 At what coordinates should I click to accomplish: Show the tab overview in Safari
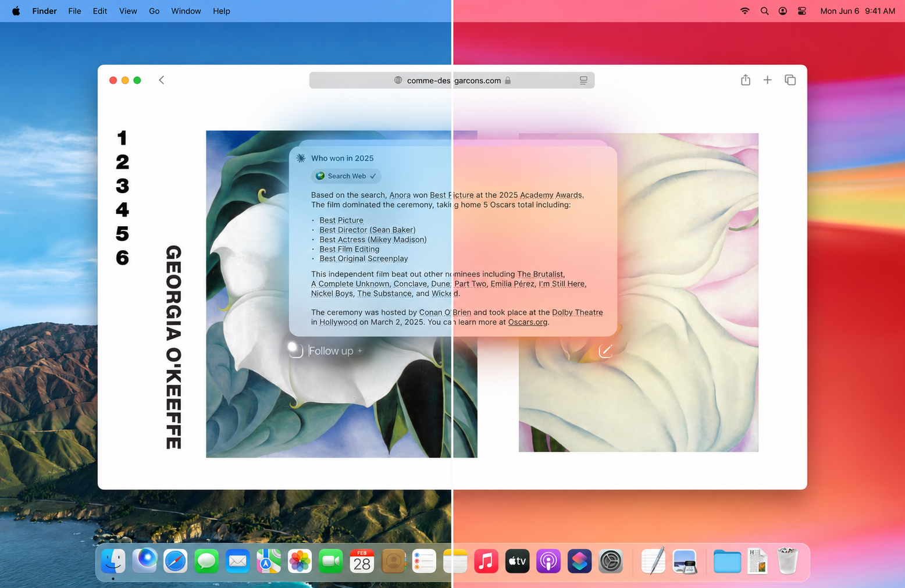coord(790,80)
